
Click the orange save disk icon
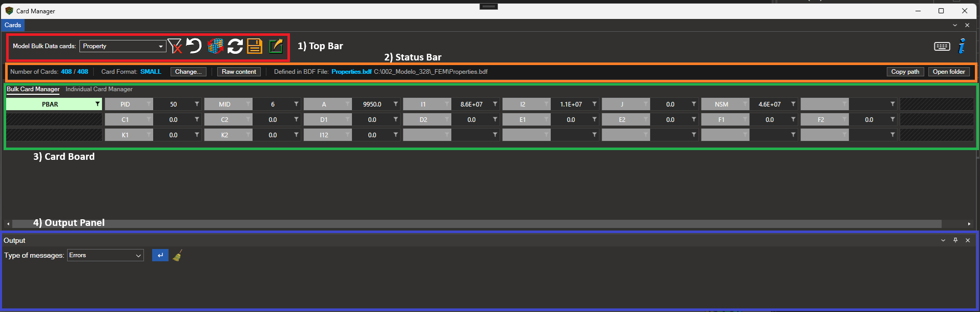pyautogui.click(x=255, y=46)
